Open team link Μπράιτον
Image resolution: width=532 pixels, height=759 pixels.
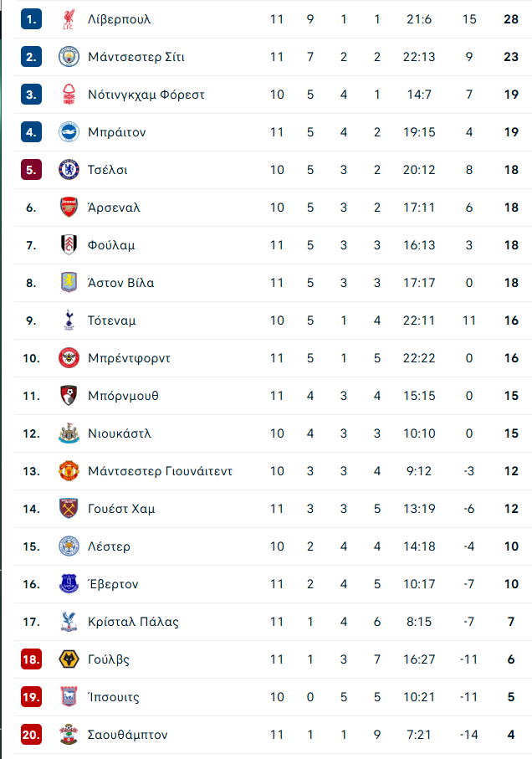116,132
